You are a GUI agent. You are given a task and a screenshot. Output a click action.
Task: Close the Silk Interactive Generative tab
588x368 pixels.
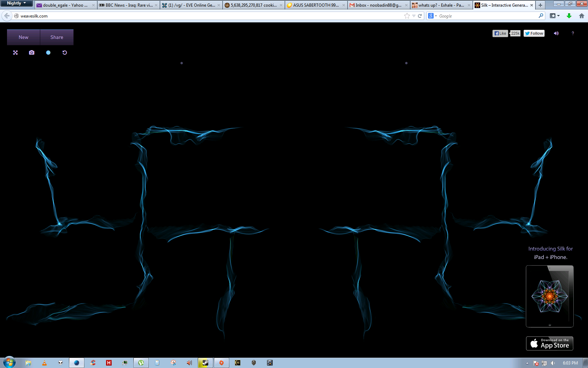click(x=532, y=5)
